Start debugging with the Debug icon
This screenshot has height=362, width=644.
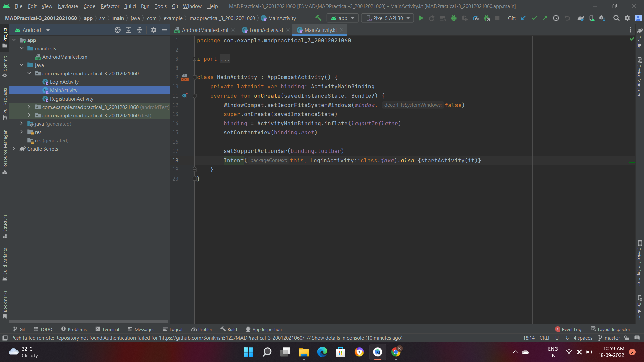454,18
